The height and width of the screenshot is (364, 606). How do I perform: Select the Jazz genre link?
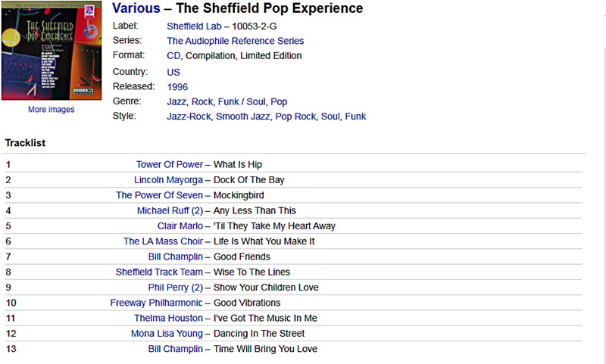click(x=176, y=101)
